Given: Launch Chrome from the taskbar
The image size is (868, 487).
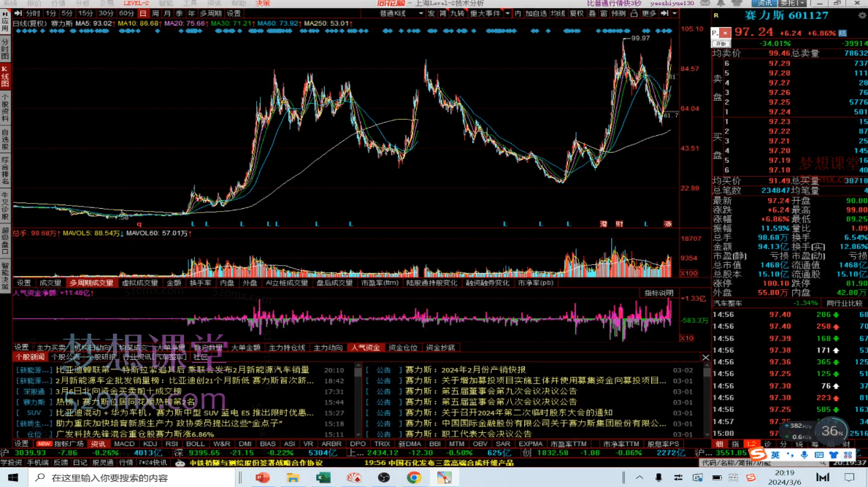Looking at the screenshot, I should point(413,478).
